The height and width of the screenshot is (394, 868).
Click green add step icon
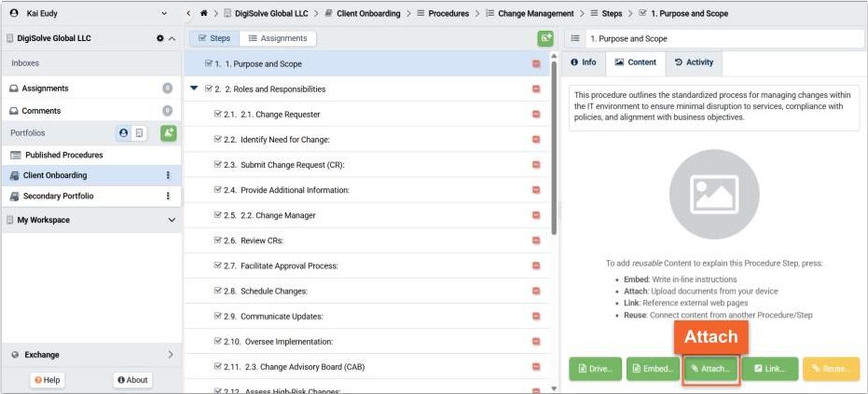[x=544, y=38]
